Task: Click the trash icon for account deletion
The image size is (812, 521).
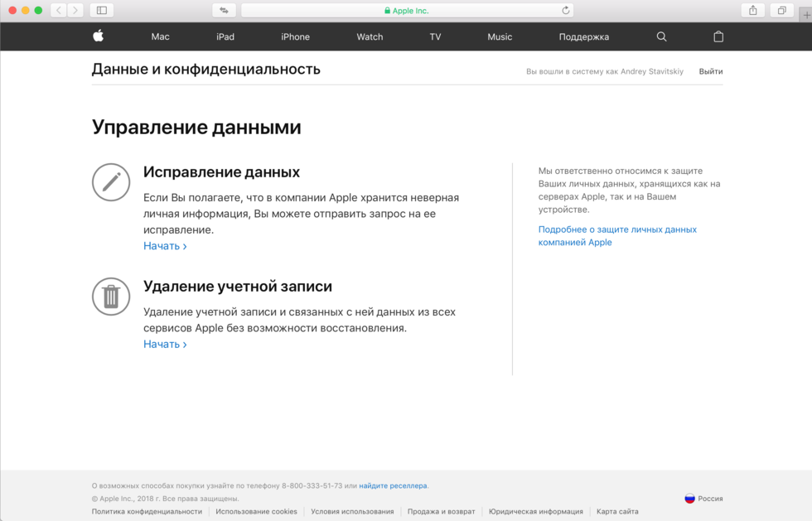Action: click(x=111, y=297)
